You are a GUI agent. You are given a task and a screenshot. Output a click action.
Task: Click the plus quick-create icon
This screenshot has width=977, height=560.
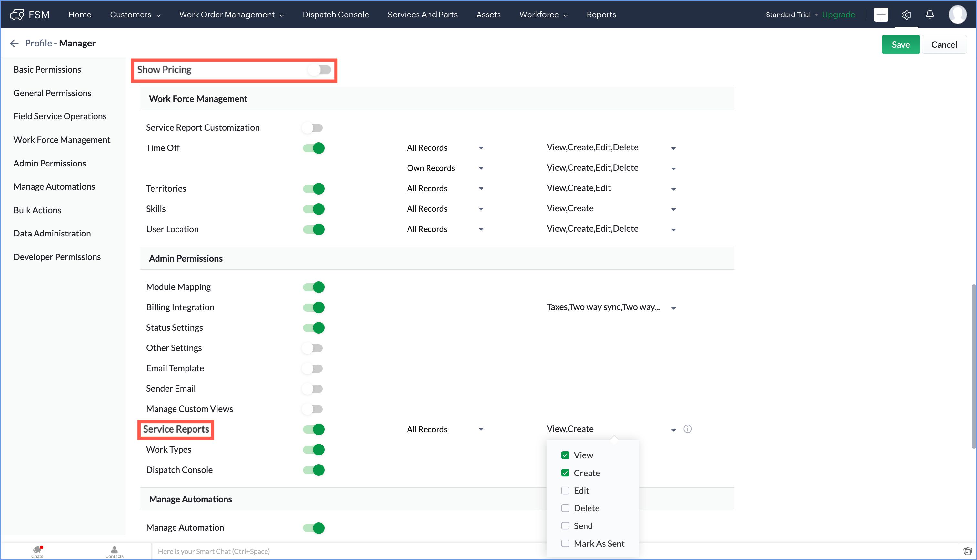pos(881,15)
